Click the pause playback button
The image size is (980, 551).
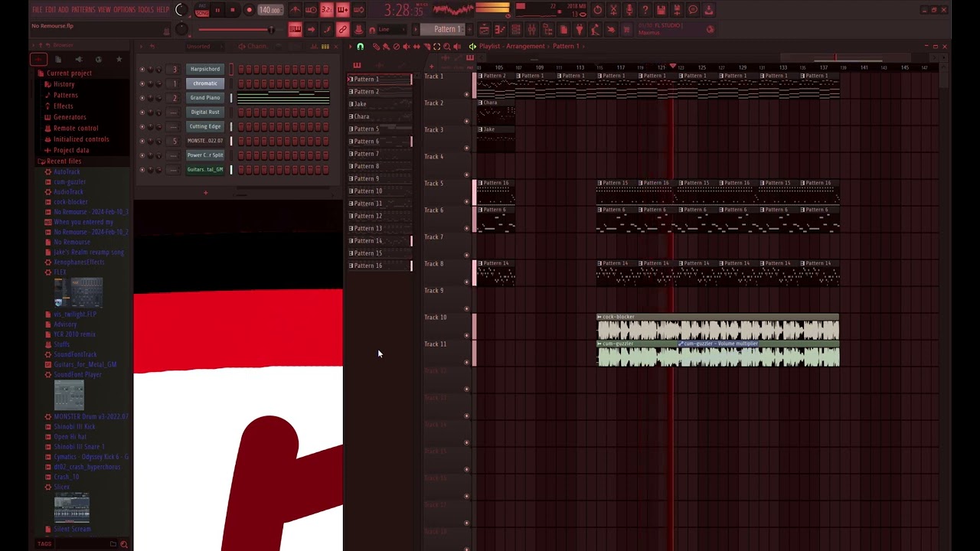click(x=217, y=10)
